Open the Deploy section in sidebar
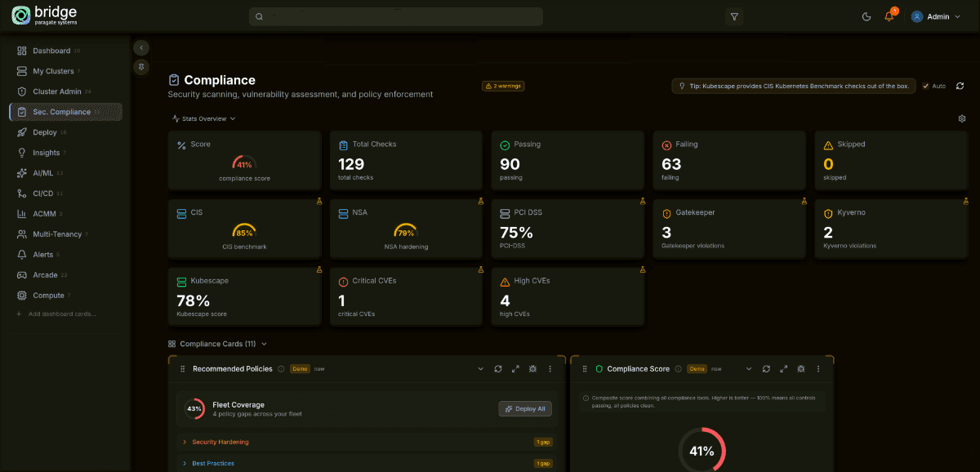Viewport: 980px width, 472px height. (65, 132)
